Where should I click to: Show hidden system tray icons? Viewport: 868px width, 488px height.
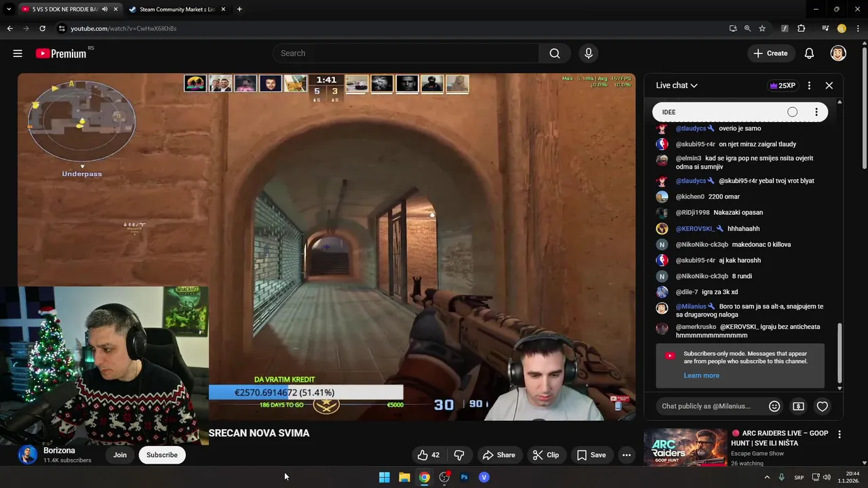(767, 477)
